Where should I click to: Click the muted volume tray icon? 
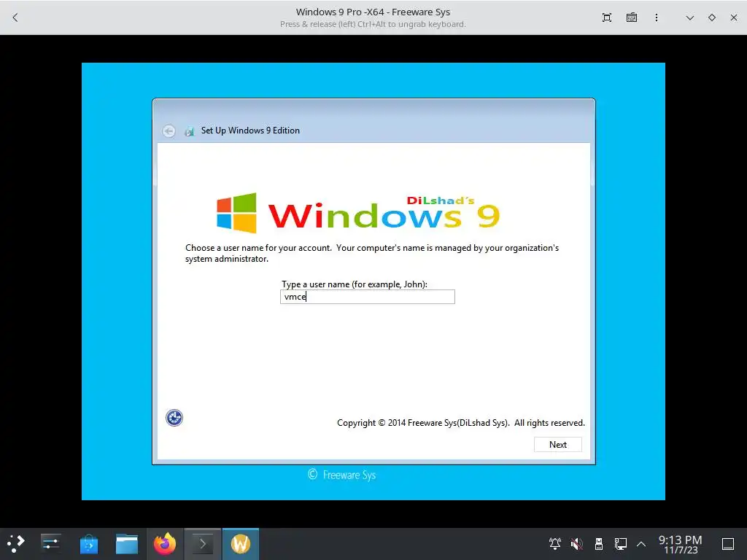pos(577,543)
